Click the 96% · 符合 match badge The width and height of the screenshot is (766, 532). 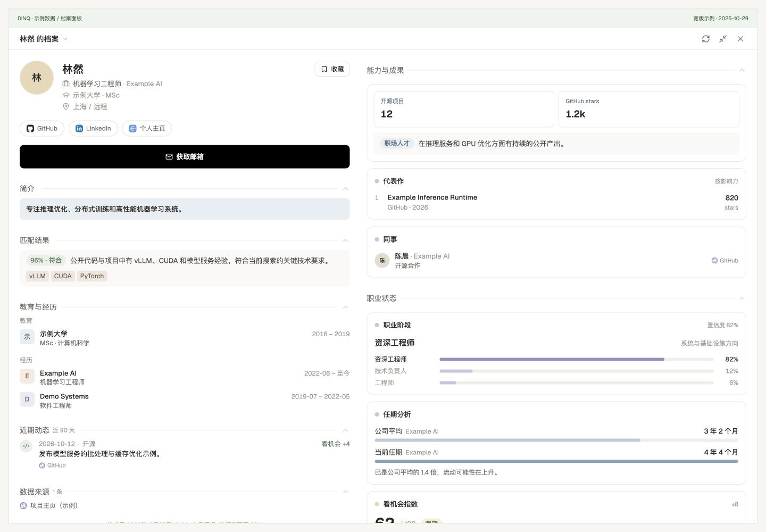point(46,261)
